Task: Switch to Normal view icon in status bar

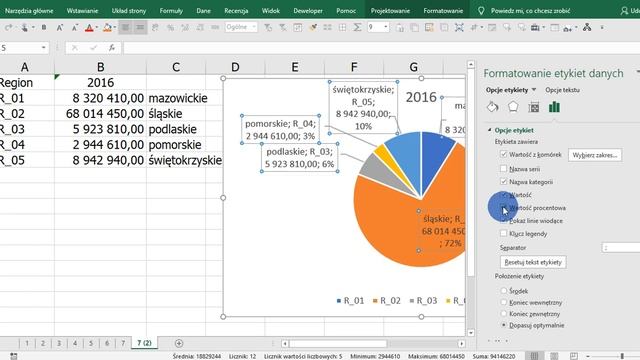Action: (534, 356)
